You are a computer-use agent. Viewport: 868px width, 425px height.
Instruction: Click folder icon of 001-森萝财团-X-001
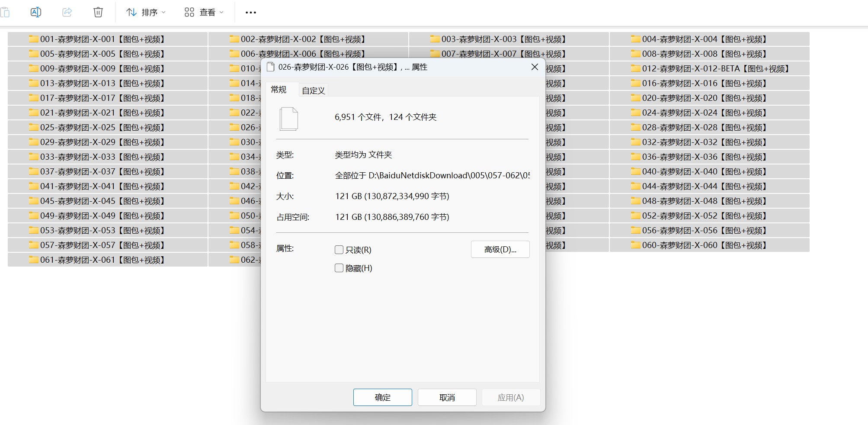click(33, 39)
